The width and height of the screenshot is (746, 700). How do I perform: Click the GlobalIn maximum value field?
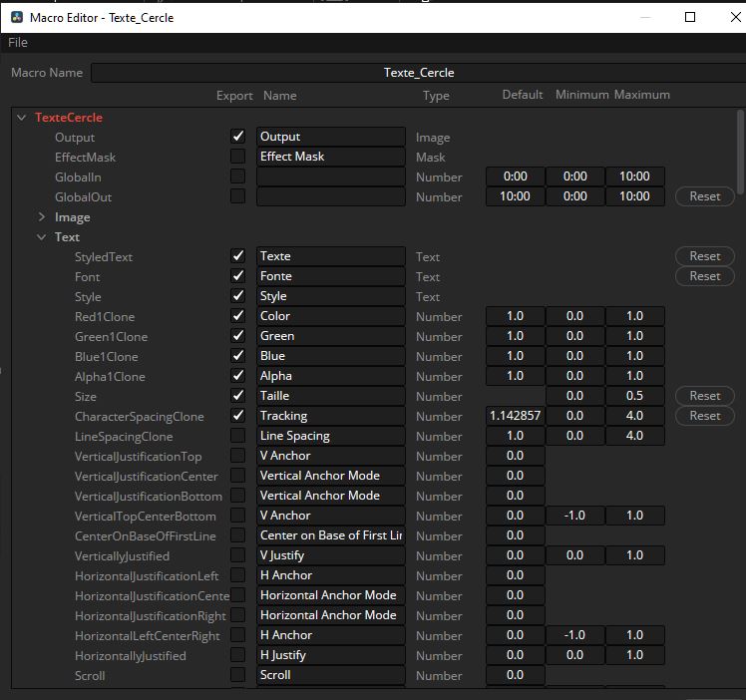634,176
